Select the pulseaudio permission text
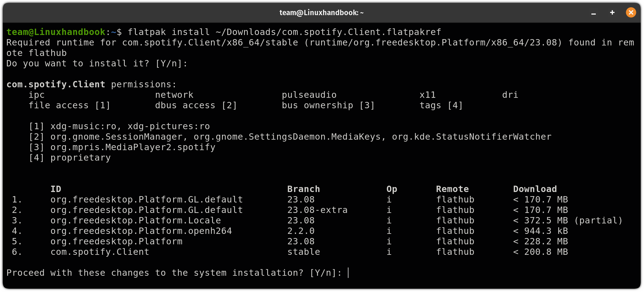 point(309,94)
